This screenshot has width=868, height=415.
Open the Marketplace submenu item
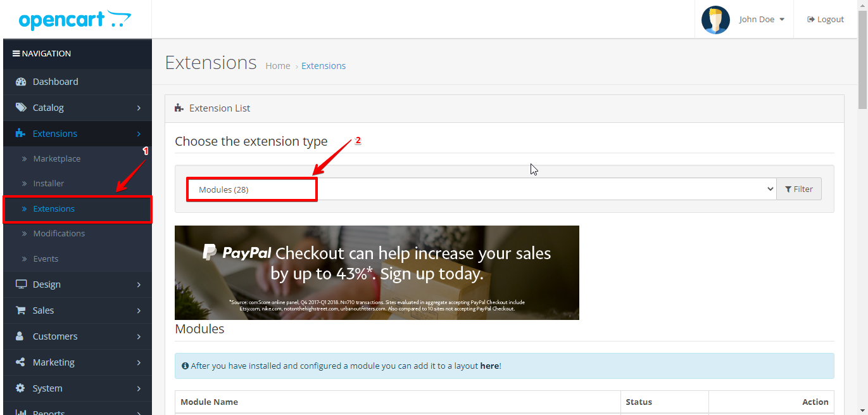pyautogui.click(x=77, y=158)
